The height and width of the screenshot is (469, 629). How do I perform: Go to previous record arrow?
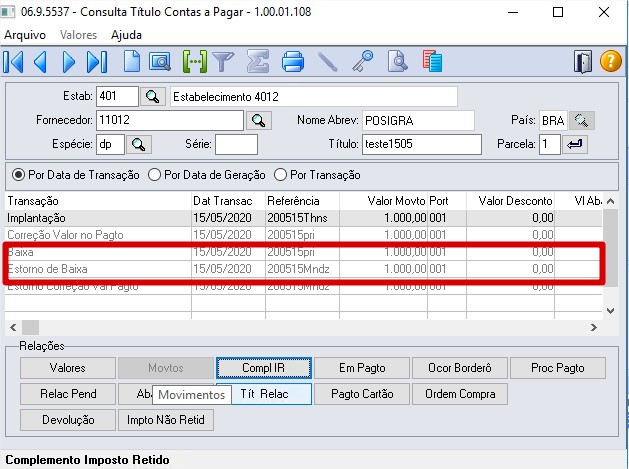tap(41, 62)
